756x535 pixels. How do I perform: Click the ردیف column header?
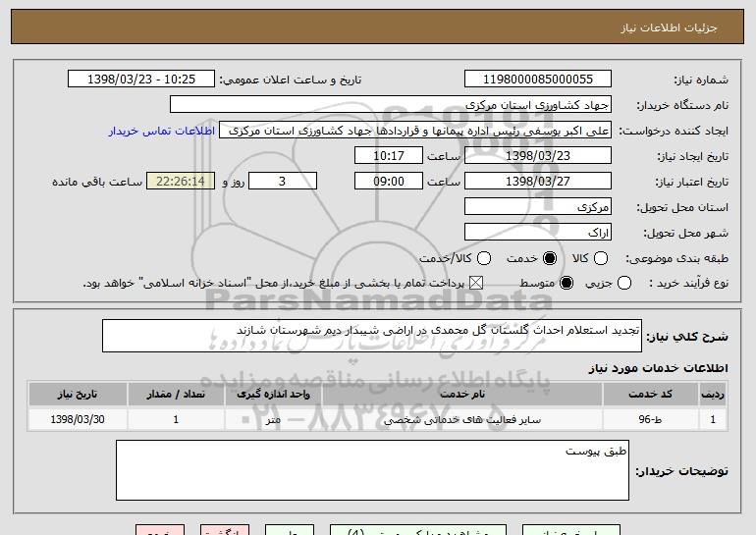(713, 395)
